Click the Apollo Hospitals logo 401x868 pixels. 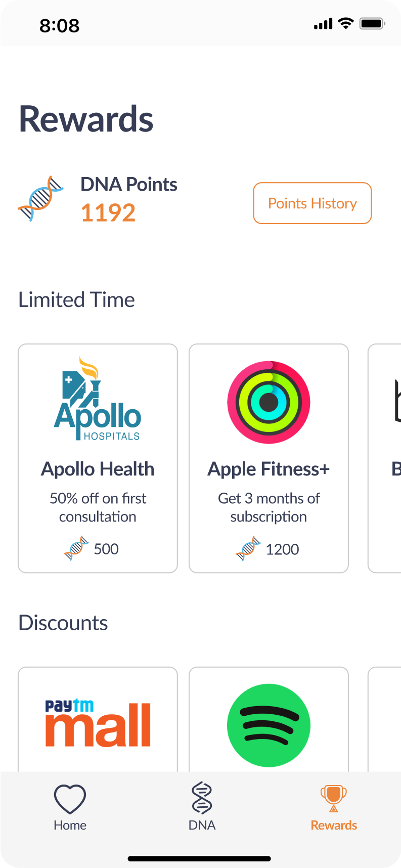tap(98, 400)
